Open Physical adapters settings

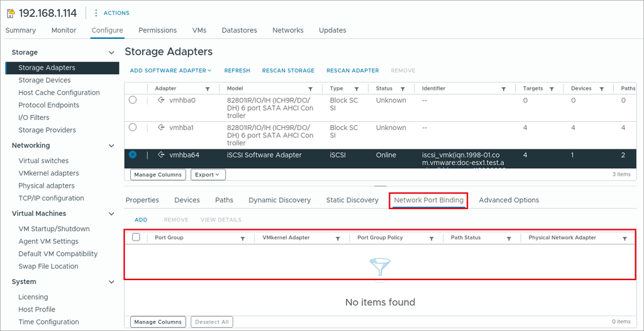(x=46, y=186)
